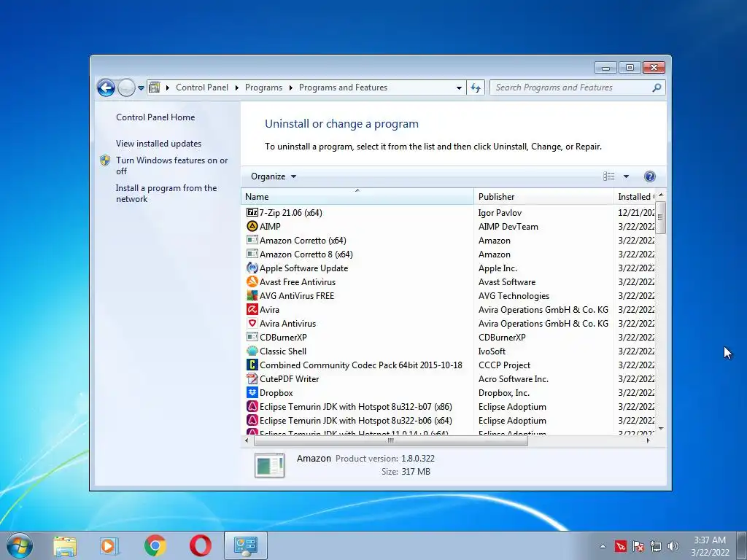
Task: Click the Apple Inc. publisher text
Action: tap(498, 268)
